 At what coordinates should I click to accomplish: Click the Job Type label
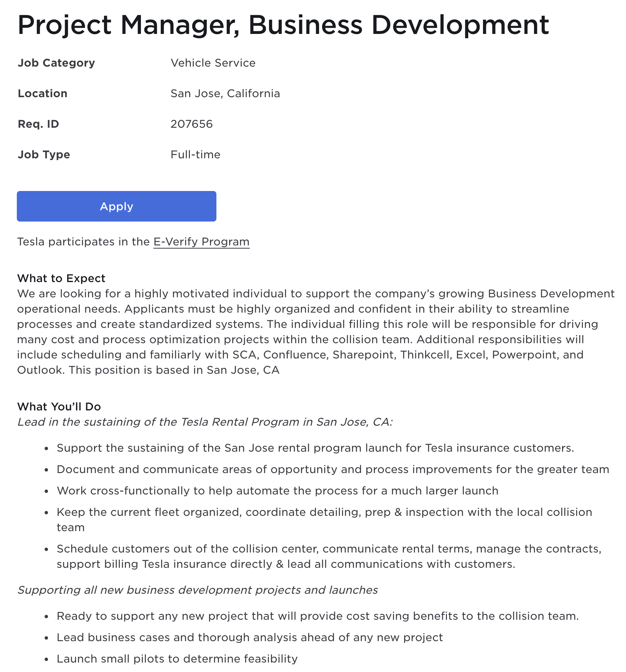[x=44, y=155]
